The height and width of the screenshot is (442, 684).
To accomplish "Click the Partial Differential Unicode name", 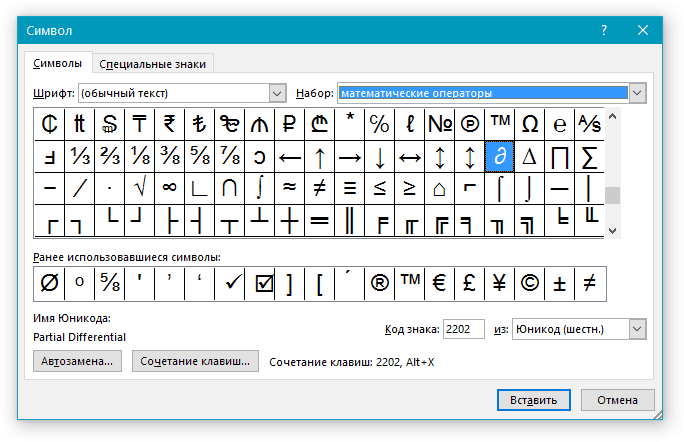I will coord(79,337).
